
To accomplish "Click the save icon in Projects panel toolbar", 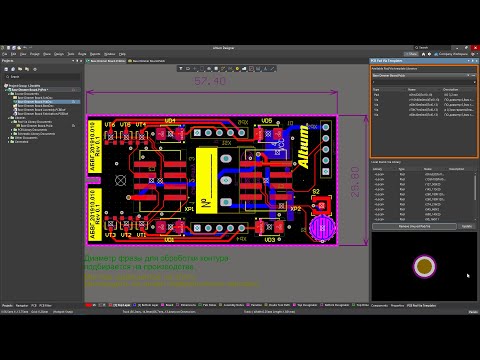I will [x=6, y=69].
